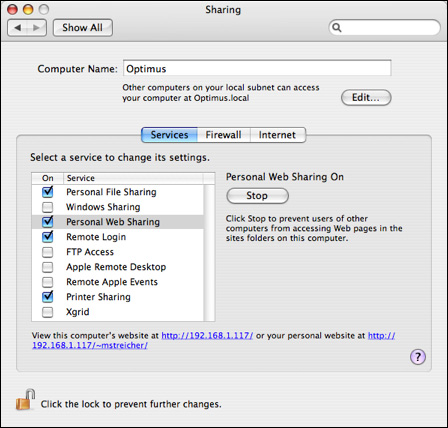This screenshot has width=448, height=428.
Task: Click in the Computer Name field
Action: pyautogui.click(x=257, y=69)
